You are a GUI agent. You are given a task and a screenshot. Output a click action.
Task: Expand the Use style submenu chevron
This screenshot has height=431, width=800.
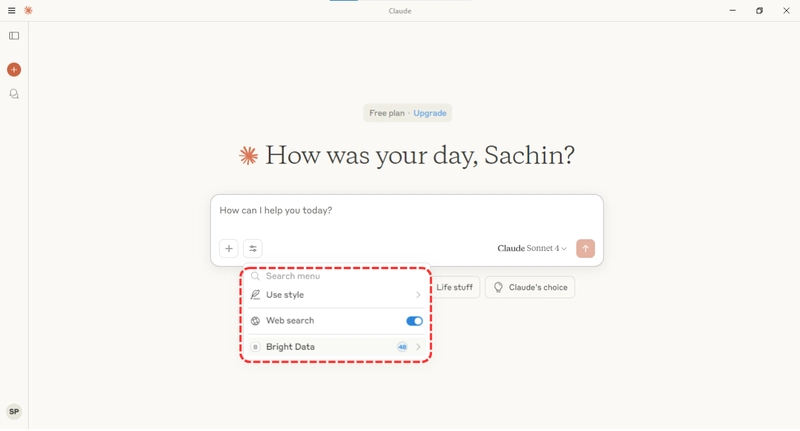(418, 295)
